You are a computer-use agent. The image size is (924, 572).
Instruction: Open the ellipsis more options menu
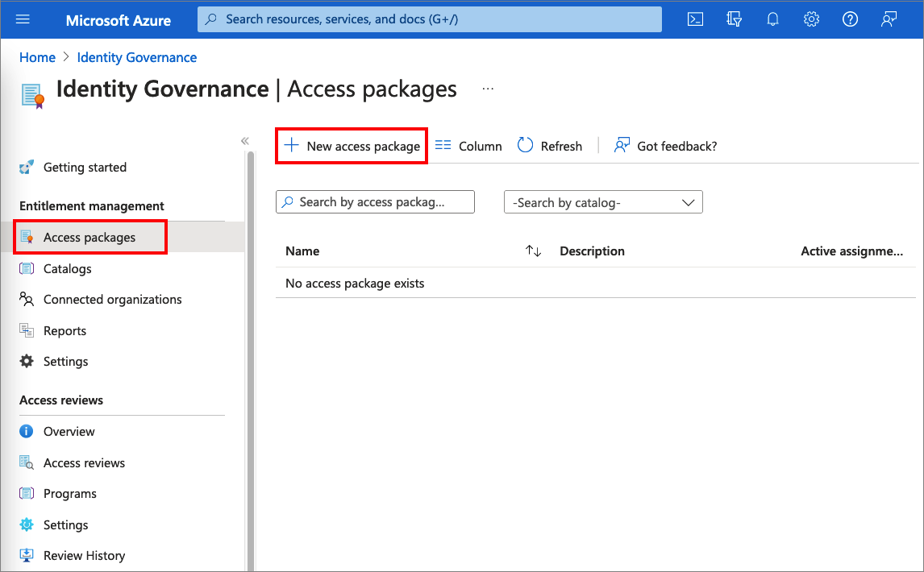pos(488,89)
